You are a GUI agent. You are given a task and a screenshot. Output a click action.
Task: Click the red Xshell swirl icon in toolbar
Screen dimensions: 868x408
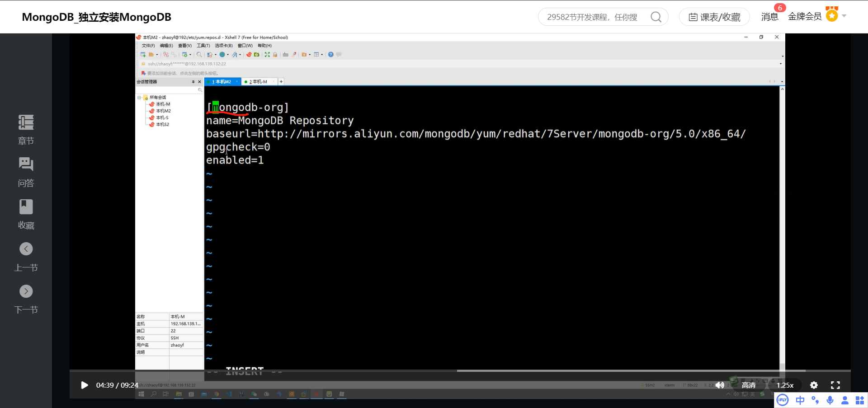(249, 55)
